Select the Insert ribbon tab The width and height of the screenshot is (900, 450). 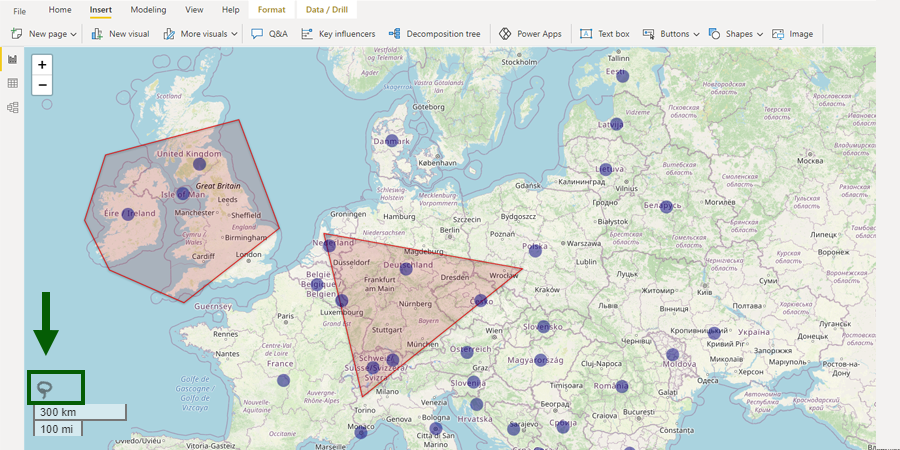pos(100,10)
